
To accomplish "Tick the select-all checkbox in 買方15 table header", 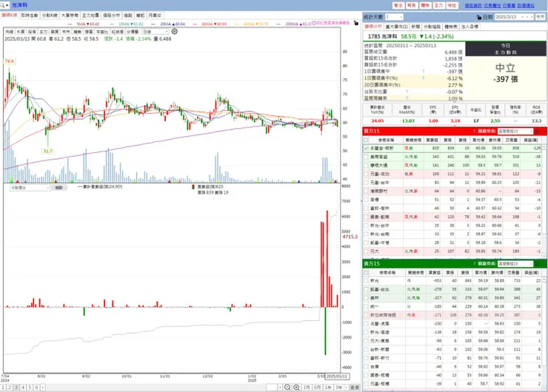I will point(366,140).
